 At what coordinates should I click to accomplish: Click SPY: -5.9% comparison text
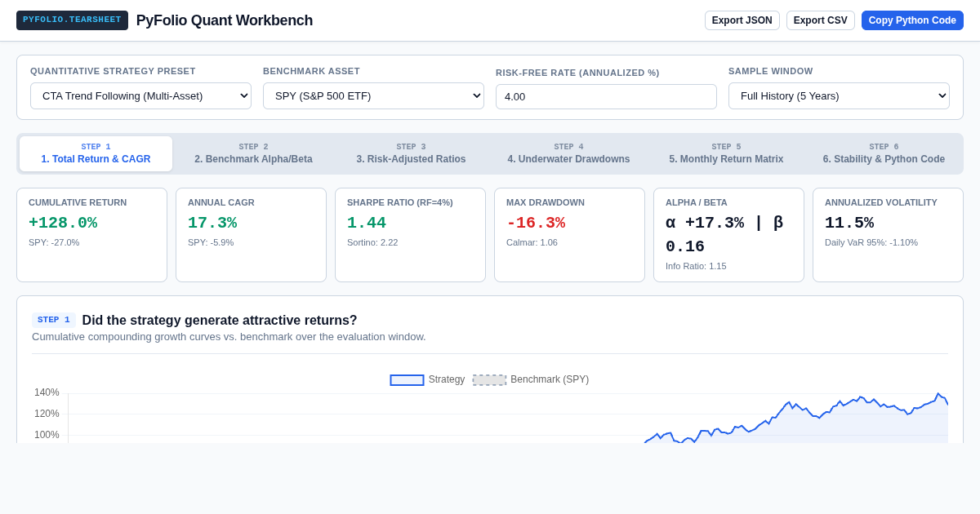click(x=211, y=242)
